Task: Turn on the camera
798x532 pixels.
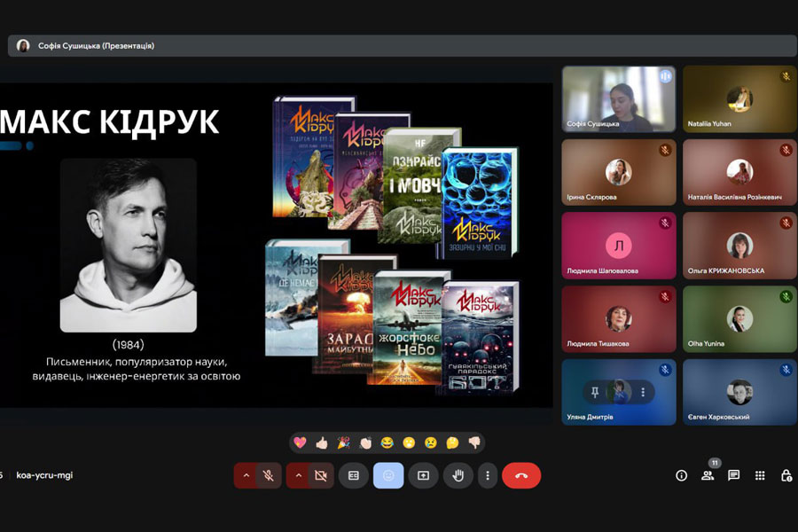Action: [320, 475]
